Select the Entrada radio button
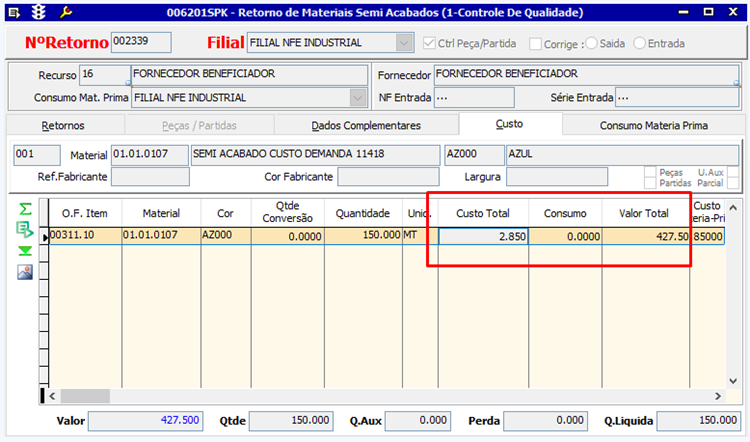750x442 pixels. tap(640, 43)
